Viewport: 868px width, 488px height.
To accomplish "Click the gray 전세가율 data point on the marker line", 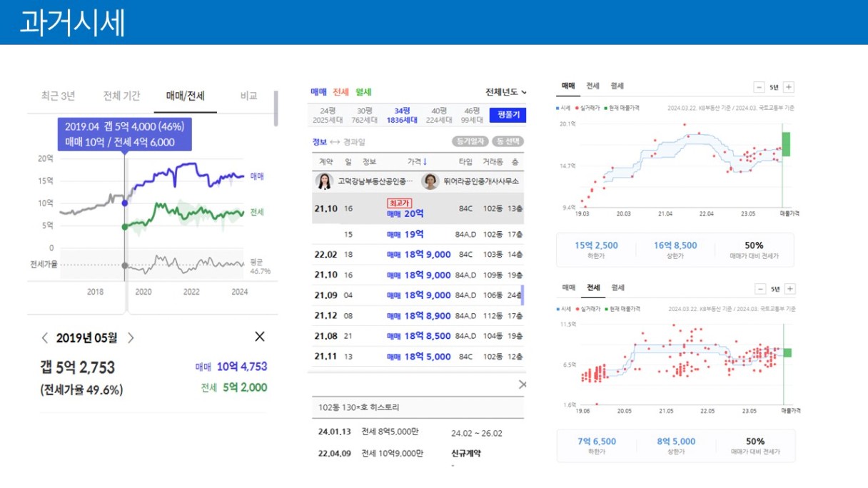I will click(125, 265).
